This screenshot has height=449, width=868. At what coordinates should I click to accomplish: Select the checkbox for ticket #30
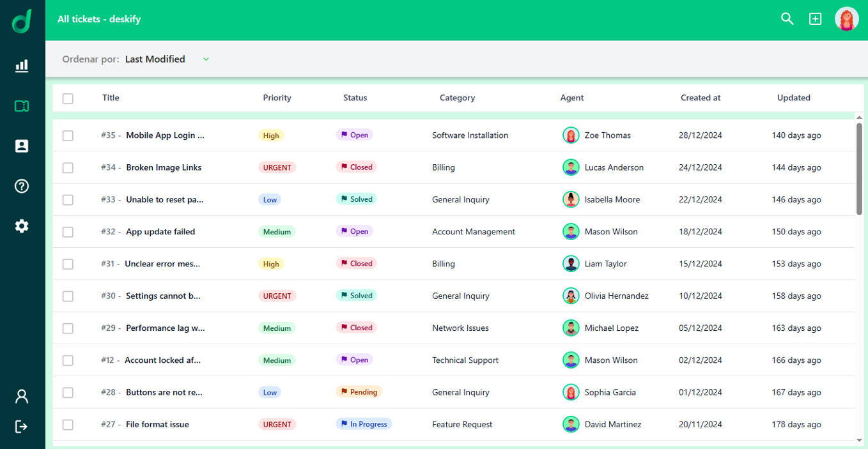[68, 296]
